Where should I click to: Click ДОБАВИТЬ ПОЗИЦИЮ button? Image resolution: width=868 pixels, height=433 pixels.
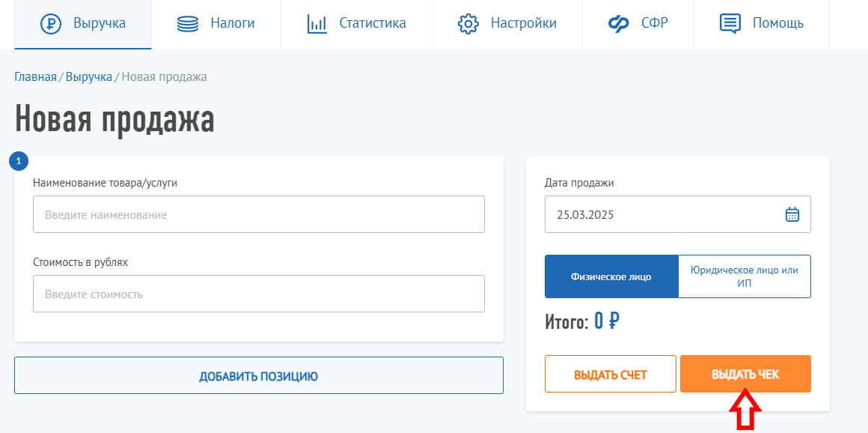pos(258,375)
